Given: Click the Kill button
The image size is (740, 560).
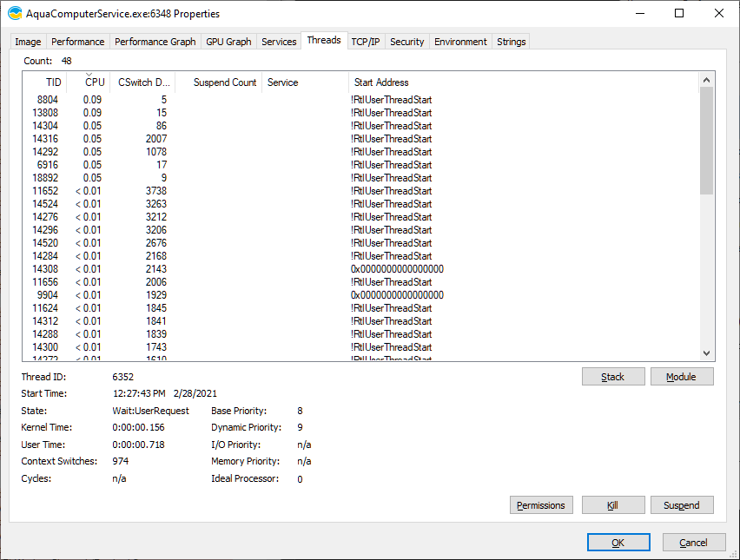Looking at the screenshot, I should tap(613, 505).
